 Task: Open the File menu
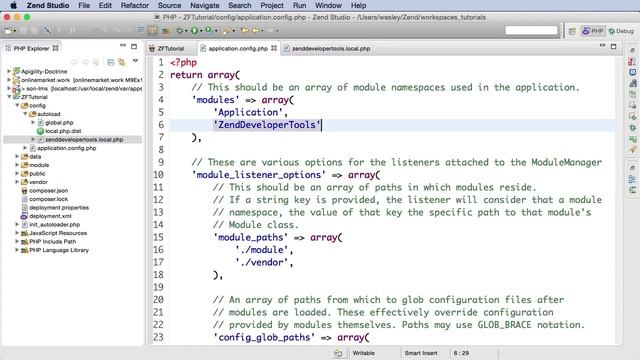coord(84,5)
